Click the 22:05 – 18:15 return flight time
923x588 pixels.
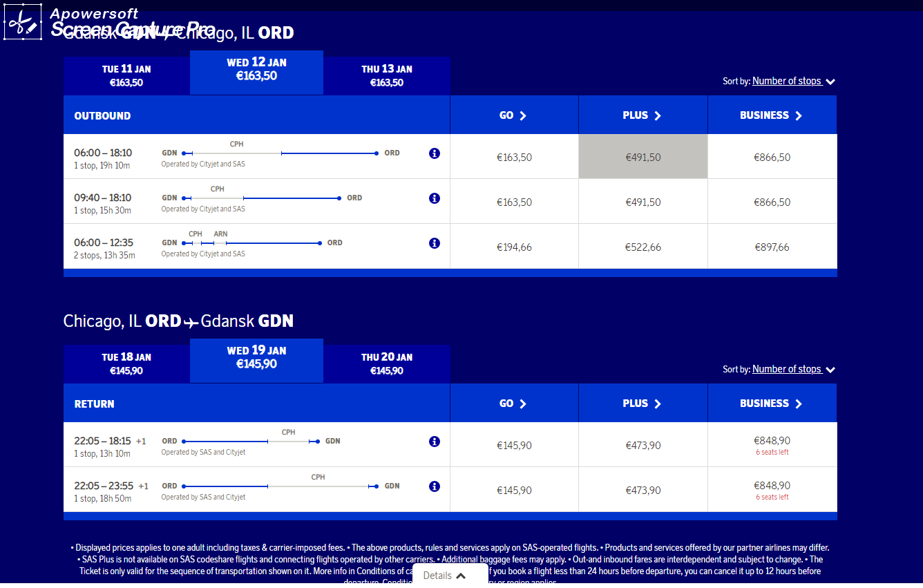102,441
